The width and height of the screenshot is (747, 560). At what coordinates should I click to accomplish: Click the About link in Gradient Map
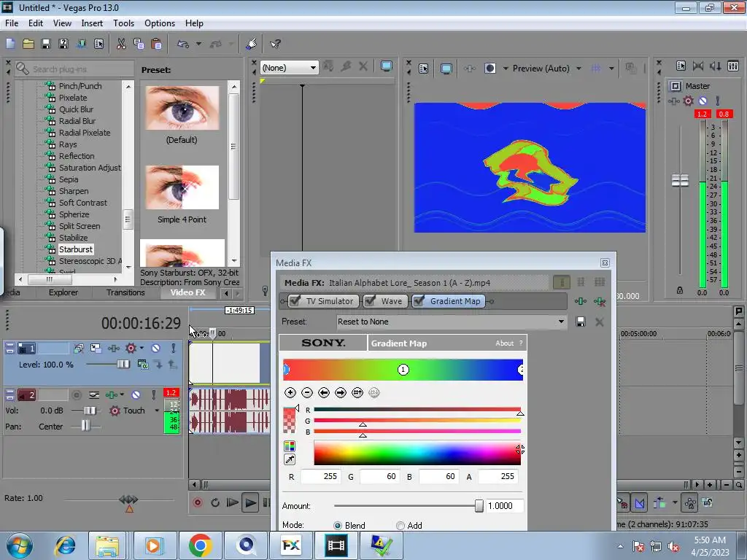pos(505,343)
